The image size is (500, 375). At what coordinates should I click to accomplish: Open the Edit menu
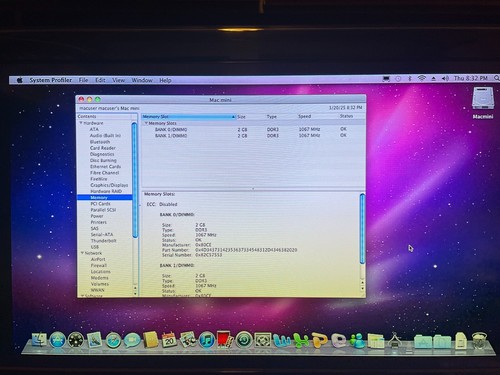100,80
